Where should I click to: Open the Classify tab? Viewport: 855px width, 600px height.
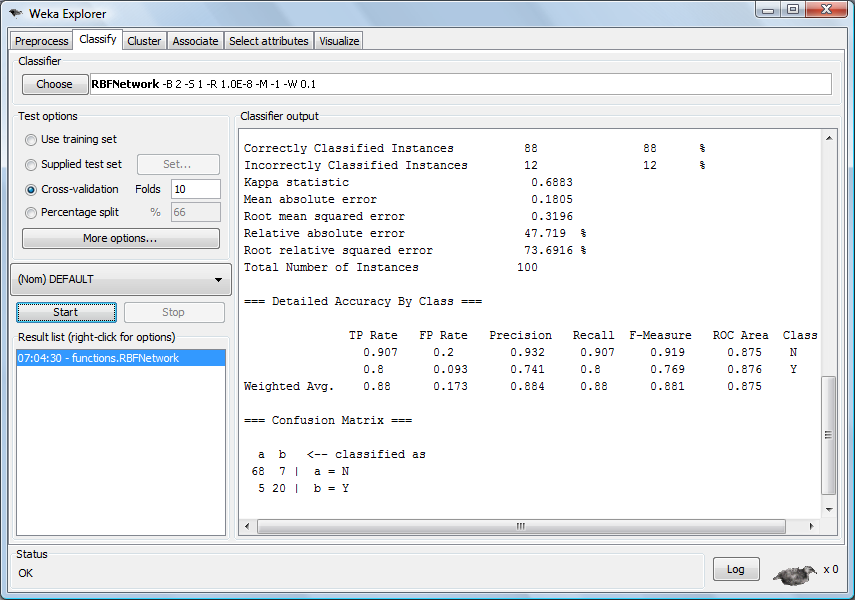(98, 39)
